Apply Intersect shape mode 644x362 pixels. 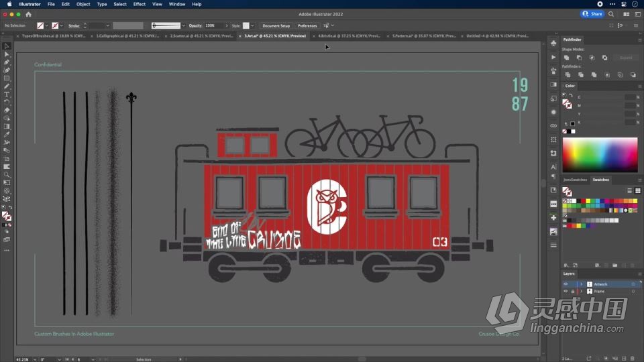(592, 58)
